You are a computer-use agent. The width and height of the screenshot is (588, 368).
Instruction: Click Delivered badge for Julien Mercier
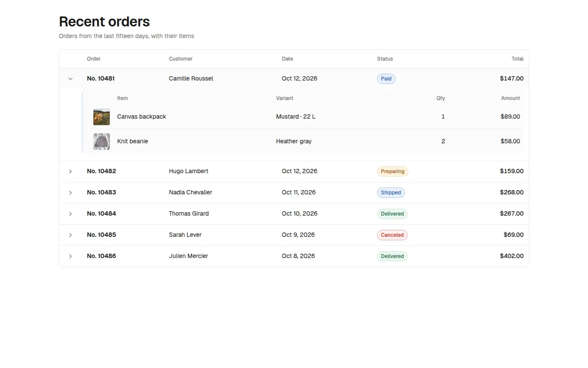pos(392,256)
